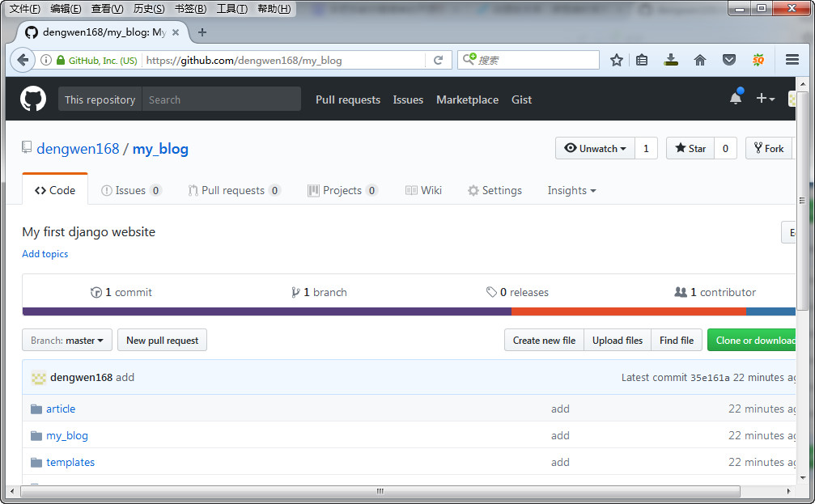
Task: Open the 帮助(H) menu
Action: [274, 9]
